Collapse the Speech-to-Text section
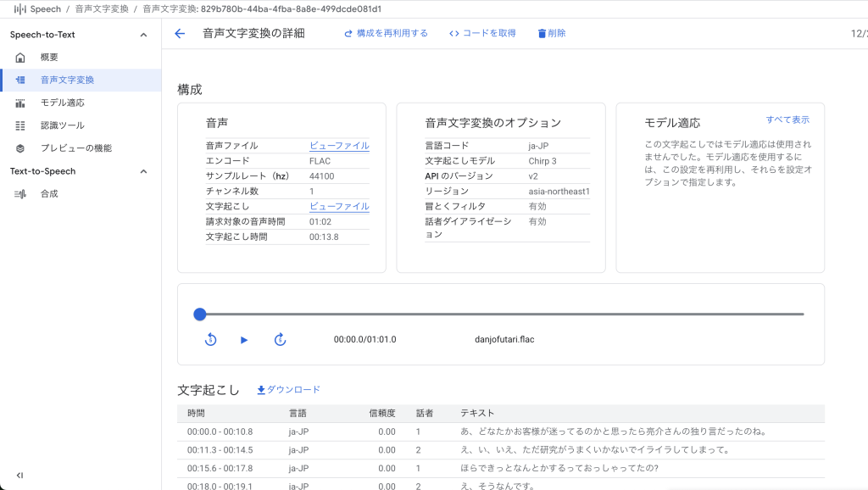868x490 pixels. 143,35
